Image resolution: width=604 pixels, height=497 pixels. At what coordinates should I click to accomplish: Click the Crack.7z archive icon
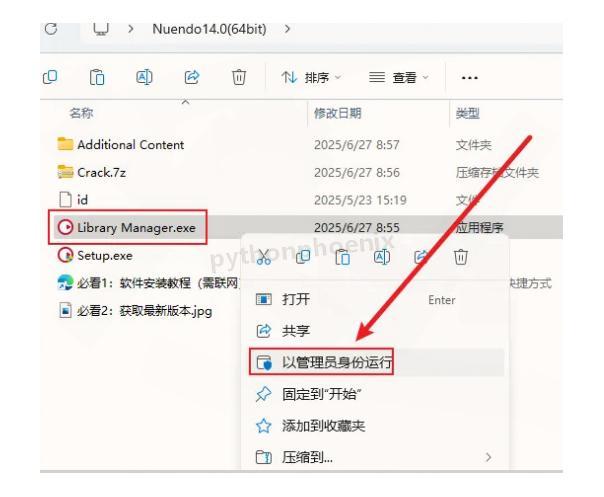pyautogui.click(x=65, y=172)
